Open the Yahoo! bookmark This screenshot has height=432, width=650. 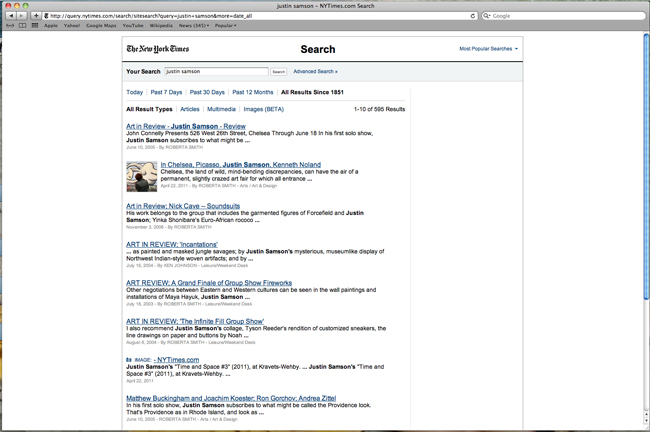pyautogui.click(x=72, y=25)
